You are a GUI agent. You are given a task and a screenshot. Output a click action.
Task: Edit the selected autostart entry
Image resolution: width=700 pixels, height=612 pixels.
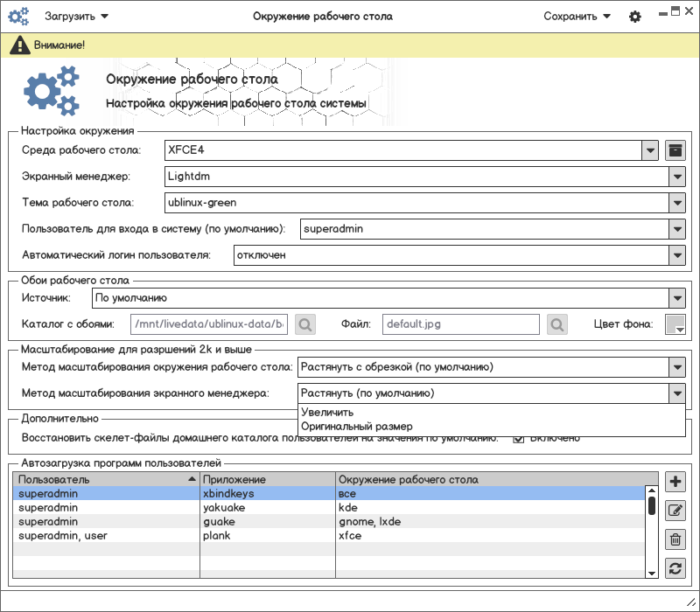(675, 511)
